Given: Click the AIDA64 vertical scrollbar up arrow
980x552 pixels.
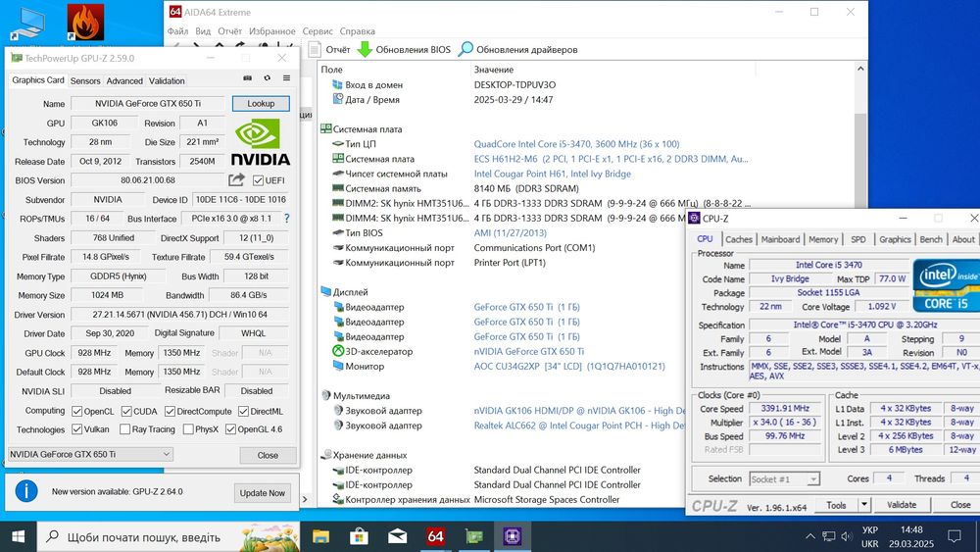Looking at the screenshot, I should 860,69.
